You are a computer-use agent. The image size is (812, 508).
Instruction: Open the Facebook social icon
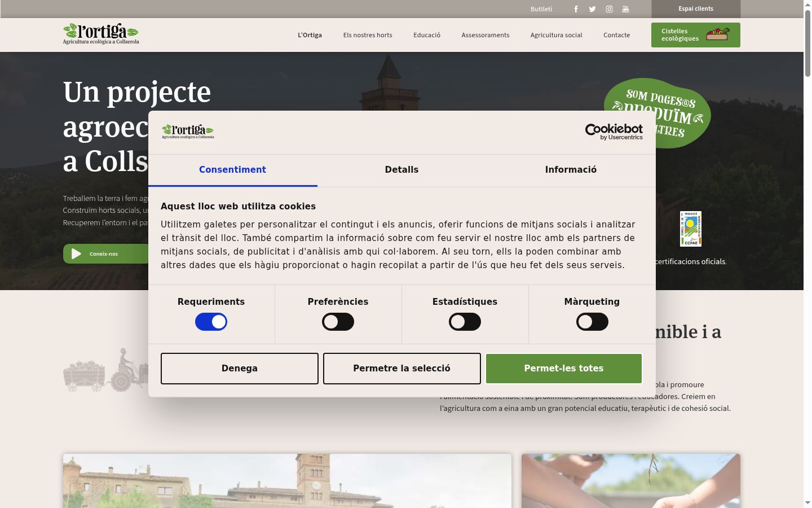click(x=576, y=9)
